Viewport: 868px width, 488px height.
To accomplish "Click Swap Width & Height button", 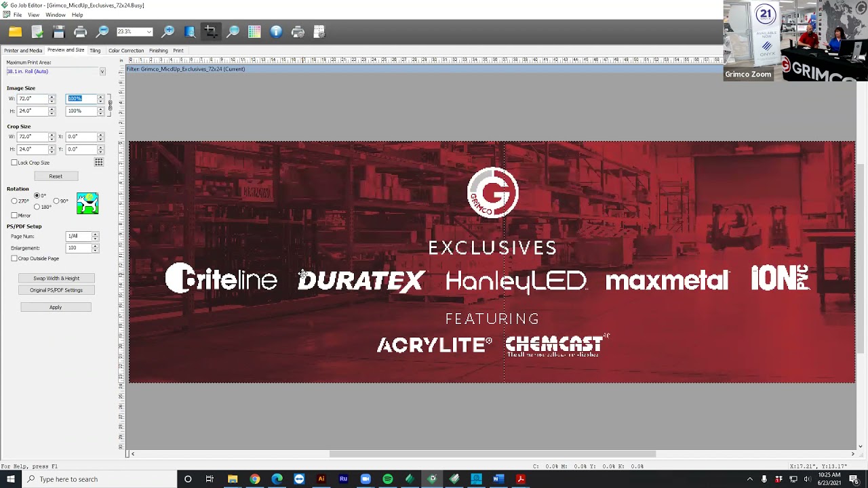I will 56,279.
